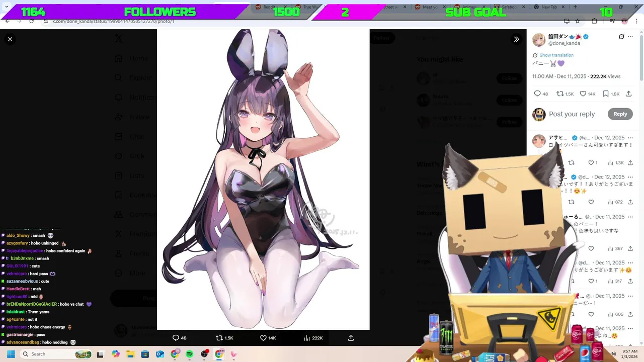
Task: Open view analytics showing 222K below image
Action: point(313,338)
